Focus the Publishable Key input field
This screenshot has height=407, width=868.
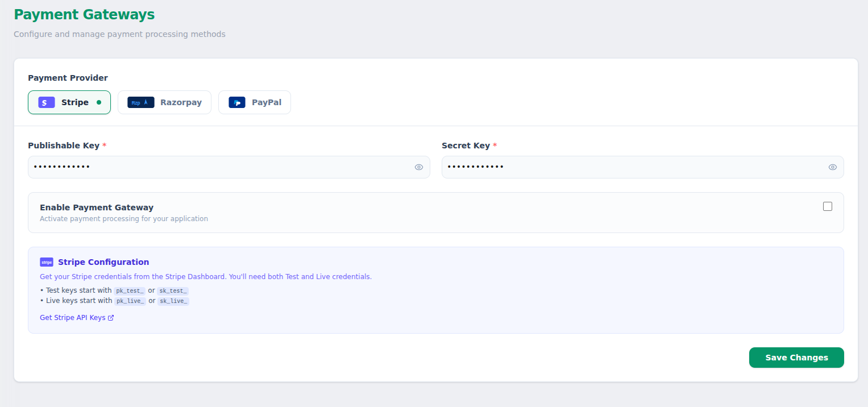coord(229,167)
